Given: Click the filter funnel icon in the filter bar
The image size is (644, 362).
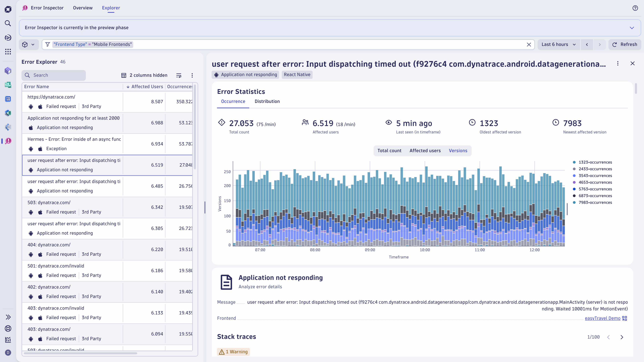Looking at the screenshot, I should pyautogui.click(x=47, y=44).
